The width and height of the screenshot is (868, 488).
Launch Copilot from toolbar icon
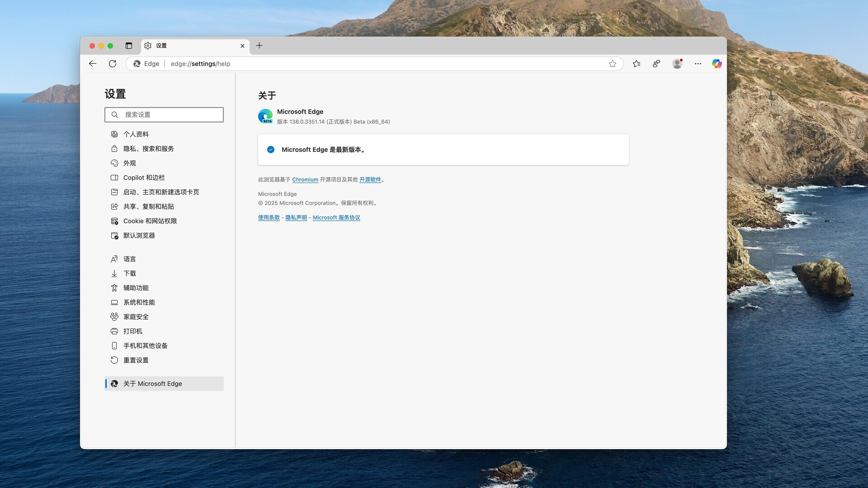[717, 64]
